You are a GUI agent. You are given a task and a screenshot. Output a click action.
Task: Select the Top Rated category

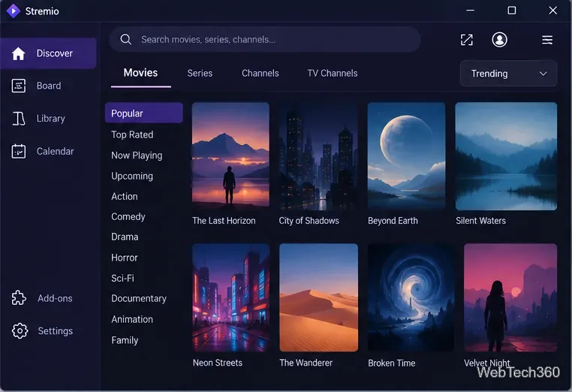pyautogui.click(x=132, y=134)
